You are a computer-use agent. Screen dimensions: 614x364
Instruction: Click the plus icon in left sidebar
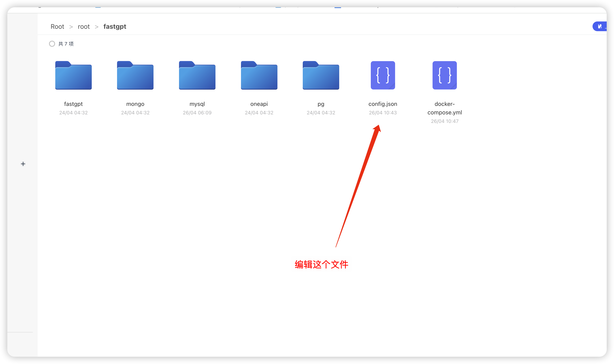pos(23,164)
